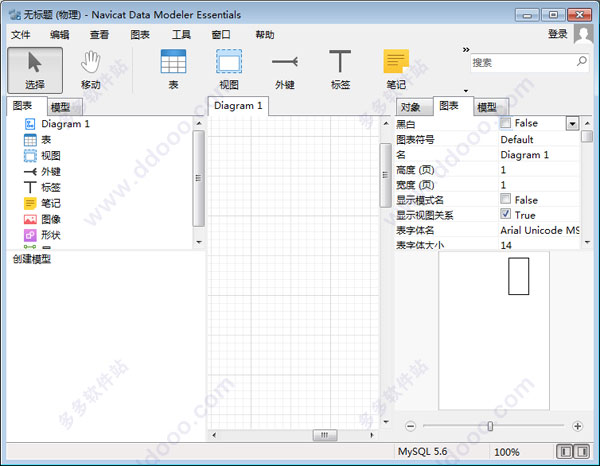The image size is (600, 466).
Task: Toggle right pane visibility status icon
Action: [x=582, y=452]
